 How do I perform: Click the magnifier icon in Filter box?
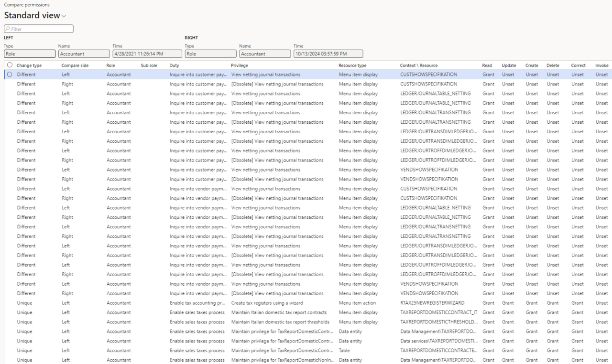pyautogui.click(x=8, y=29)
